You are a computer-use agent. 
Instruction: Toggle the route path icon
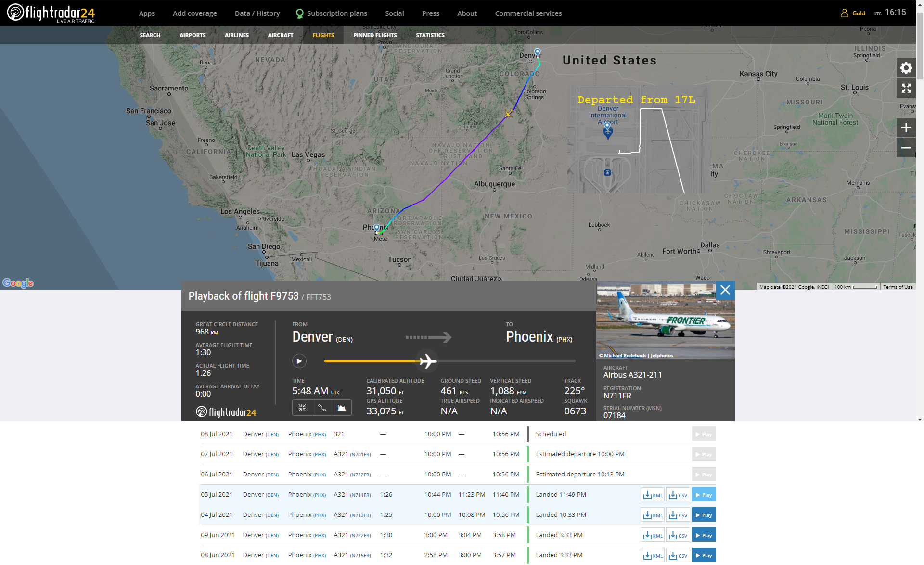tap(322, 408)
